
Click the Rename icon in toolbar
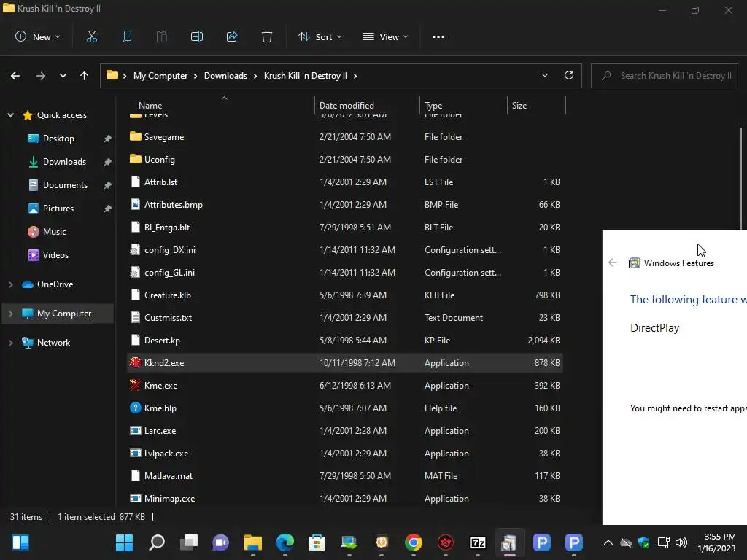tap(197, 36)
